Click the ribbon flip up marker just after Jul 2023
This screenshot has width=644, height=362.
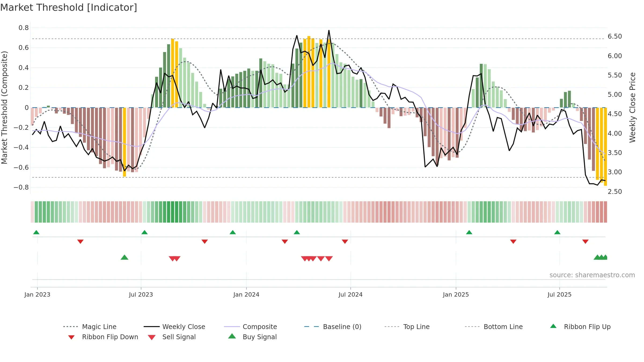(x=144, y=232)
